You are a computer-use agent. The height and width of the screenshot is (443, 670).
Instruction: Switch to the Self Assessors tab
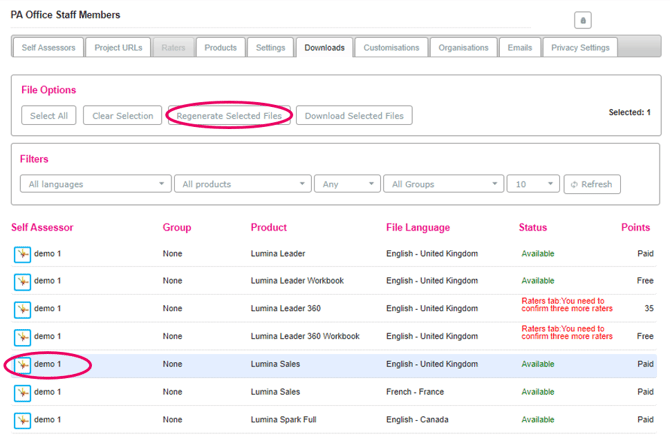tap(46, 47)
